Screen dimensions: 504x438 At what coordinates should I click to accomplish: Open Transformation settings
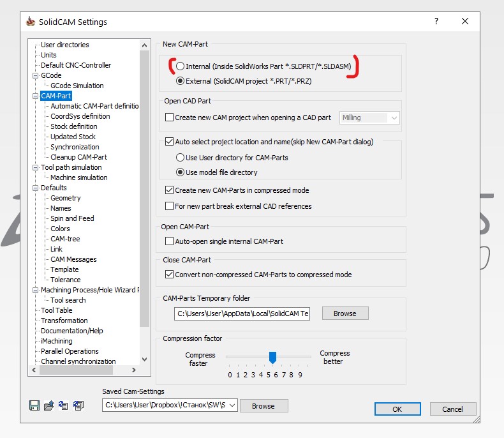pyautogui.click(x=64, y=321)
